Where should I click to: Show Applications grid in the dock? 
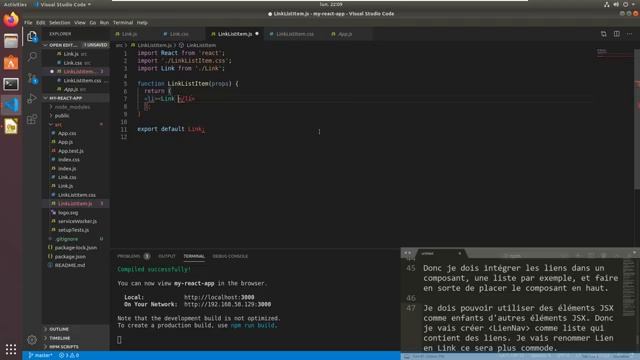click(x=11, y=349)
